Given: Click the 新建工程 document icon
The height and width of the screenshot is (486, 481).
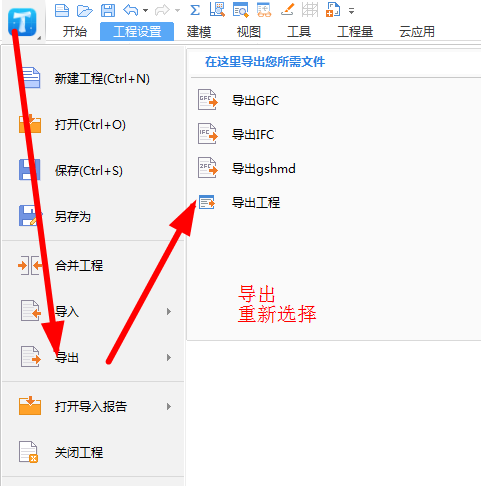Looking at the screenshot, I should coord(30,77).
